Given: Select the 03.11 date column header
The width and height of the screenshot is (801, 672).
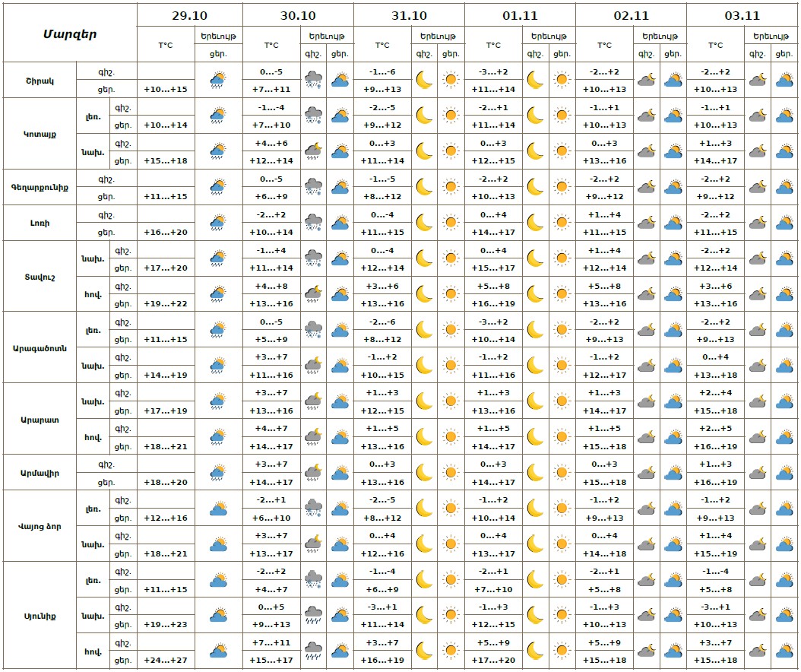Looking at the screenshot, I should (x=742, y=15).
